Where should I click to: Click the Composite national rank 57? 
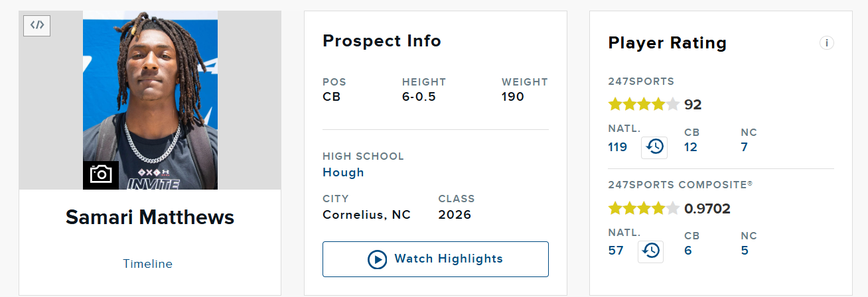pos(616,251)
